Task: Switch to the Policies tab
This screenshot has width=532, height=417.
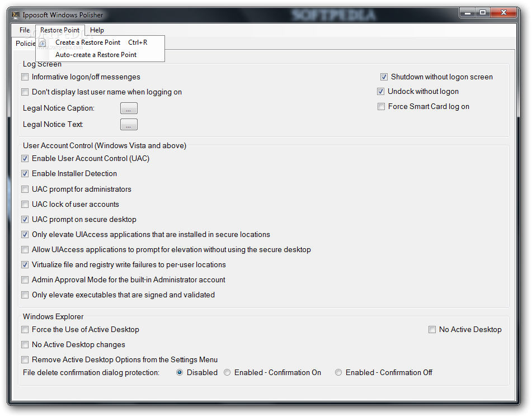Action: pyautogui.click(x=25, y=44)
